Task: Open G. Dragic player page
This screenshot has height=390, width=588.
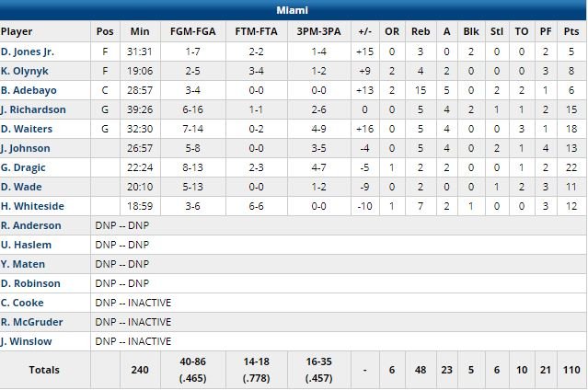Action: tap(24, 167)
